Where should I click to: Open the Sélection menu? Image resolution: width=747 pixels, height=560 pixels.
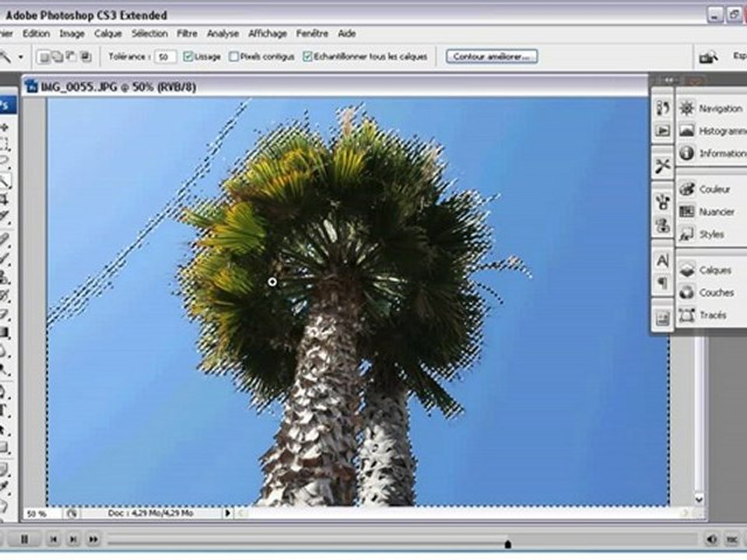[149, 33]
